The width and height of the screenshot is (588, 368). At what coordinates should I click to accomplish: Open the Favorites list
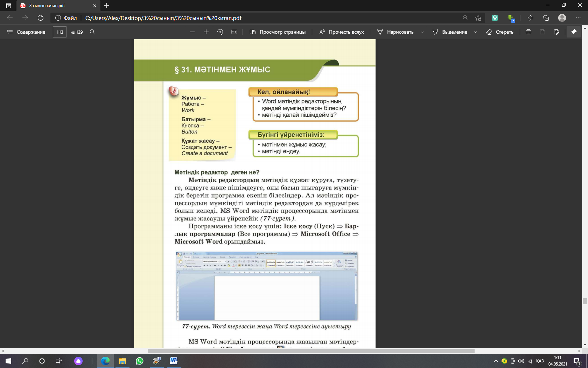(x=531, y=18)
